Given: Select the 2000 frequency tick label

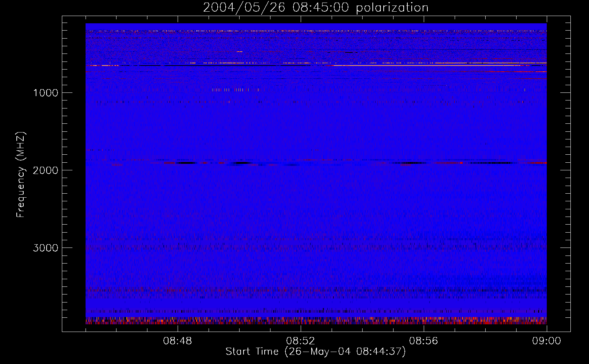Looking at the screenshot, I should pyautogui.click(x=46, y=170).
